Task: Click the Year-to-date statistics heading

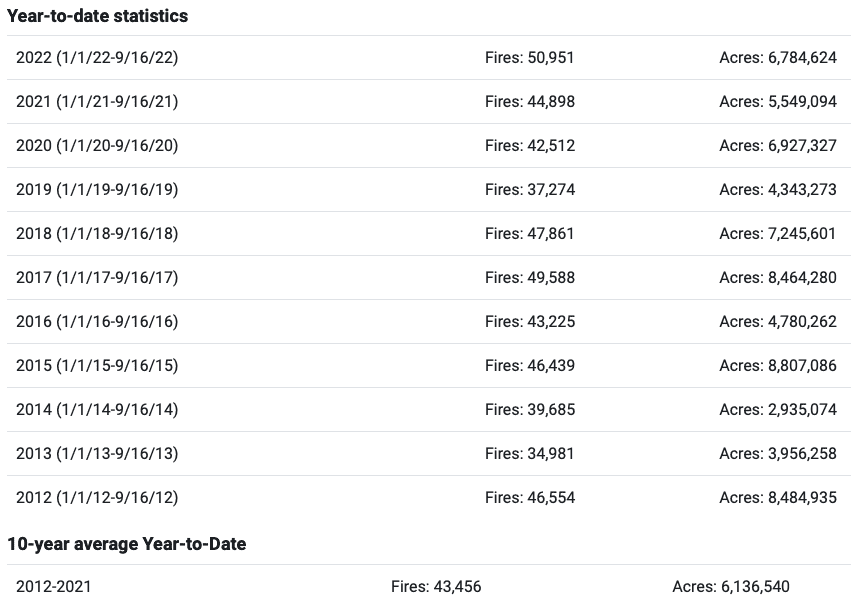Action: (x=97, y=16)
